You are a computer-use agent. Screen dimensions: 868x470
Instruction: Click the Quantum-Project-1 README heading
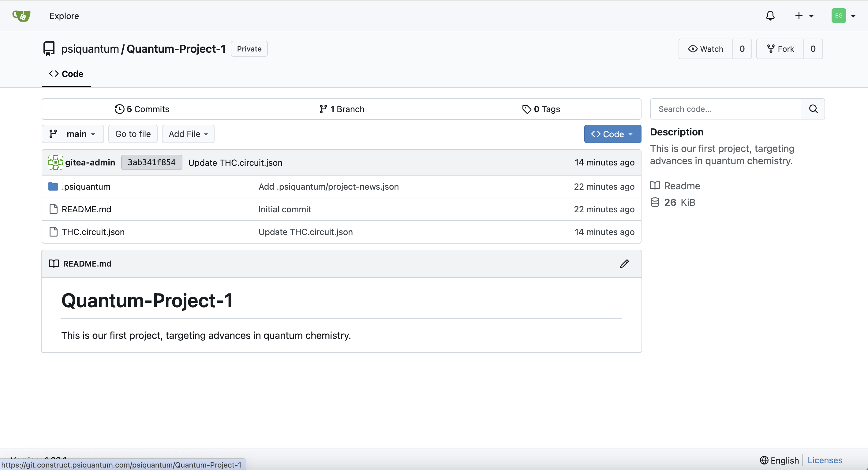point(147,300)
